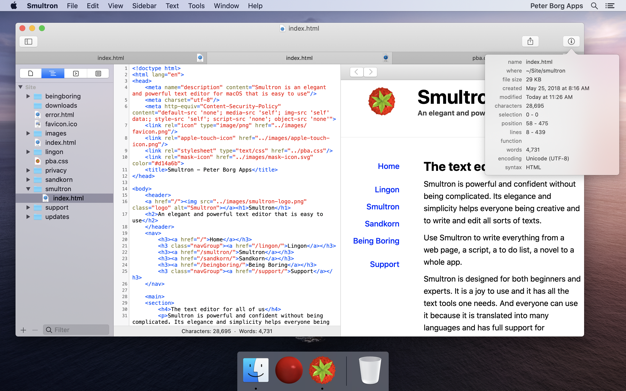Collapse the smultron folder
The height and width of the screenshot is (391, 626).
click(x=28, y=189)
